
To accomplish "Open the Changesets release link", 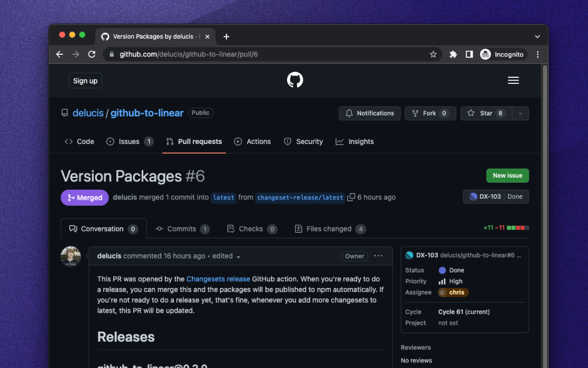I will pyautogui.click(x=218, y=279).
